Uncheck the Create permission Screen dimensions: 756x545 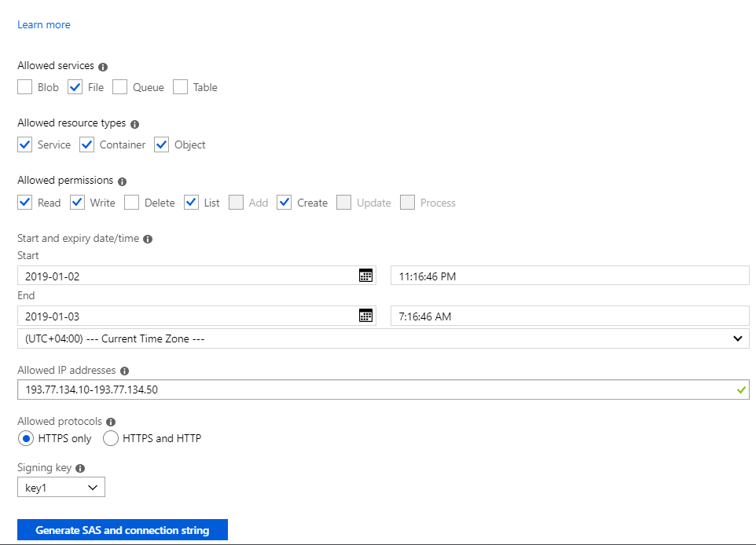[x=284, y=203]
